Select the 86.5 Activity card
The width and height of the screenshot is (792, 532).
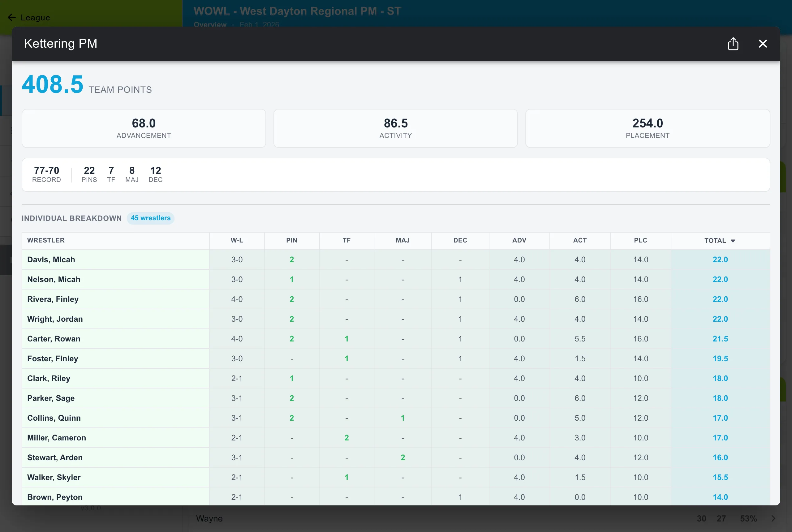pos(395,128)
